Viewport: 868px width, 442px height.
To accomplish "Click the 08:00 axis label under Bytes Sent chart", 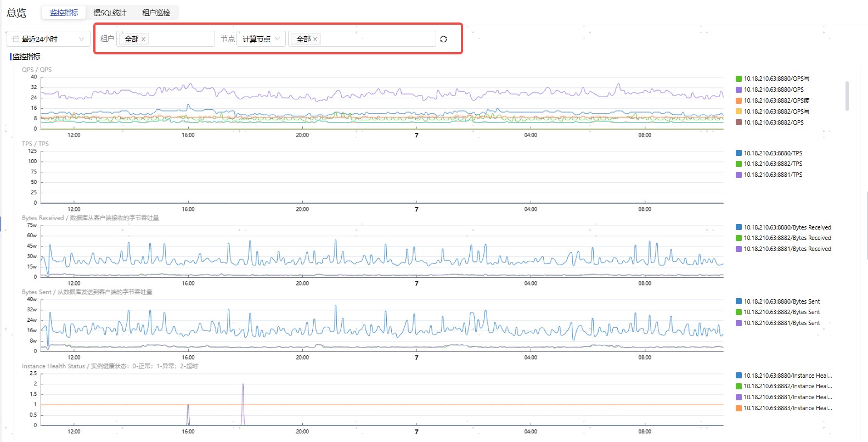I will tap(645, 357).
